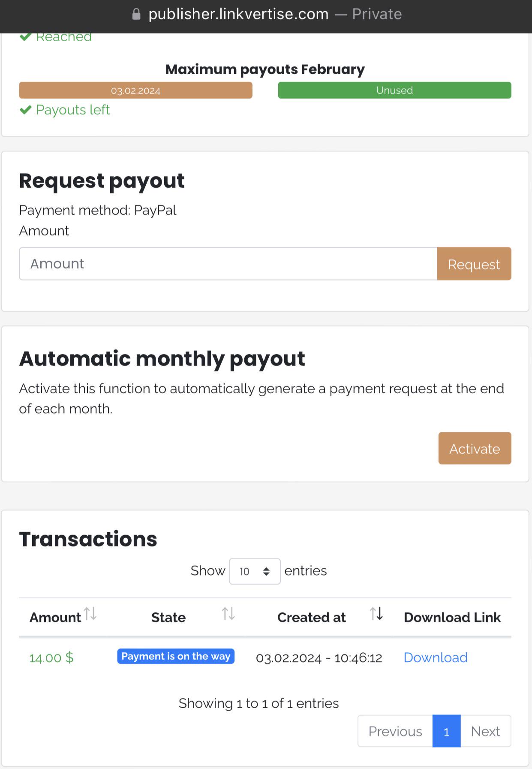Click the Payouts left checkmark icon
Viewport: 532px width, 769px height.
click(x=26, y=110)
